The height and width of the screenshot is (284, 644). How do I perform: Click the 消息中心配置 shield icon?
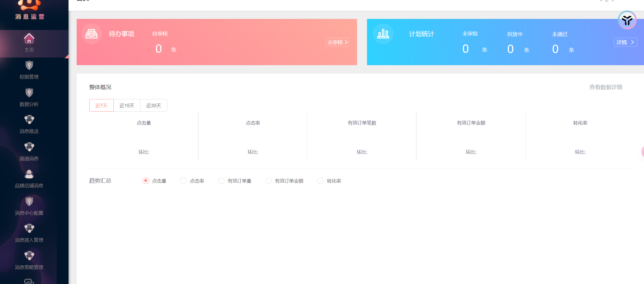coord(29,202)
